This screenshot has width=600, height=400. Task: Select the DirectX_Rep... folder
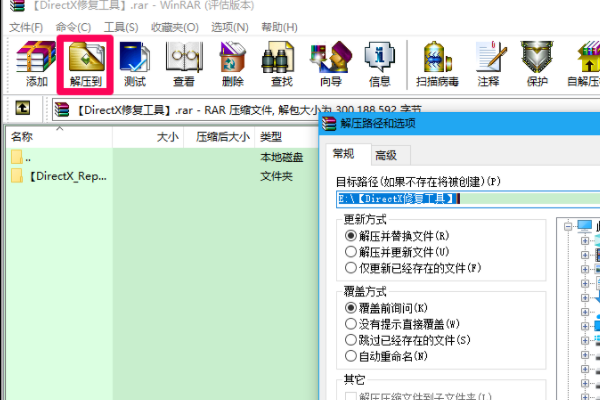(59, 176)
